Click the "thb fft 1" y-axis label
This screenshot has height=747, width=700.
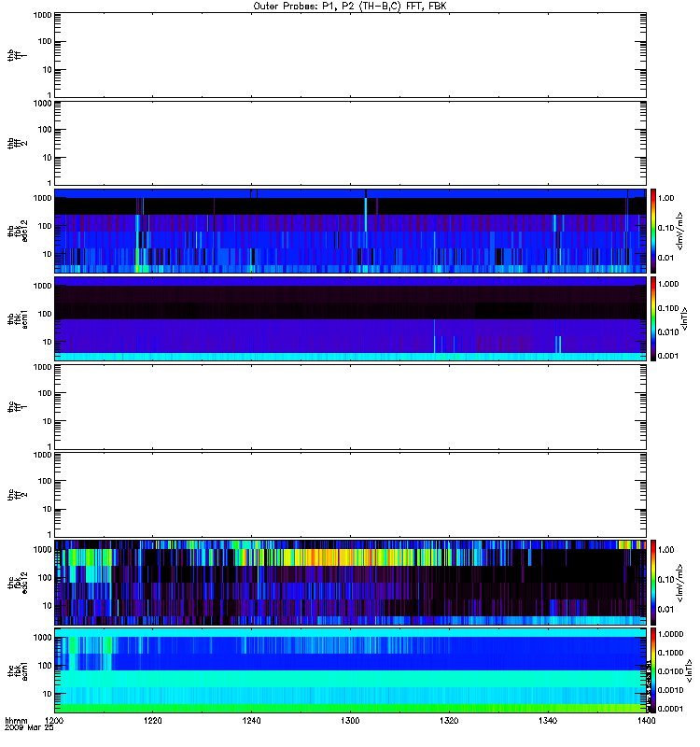(17, 55)
